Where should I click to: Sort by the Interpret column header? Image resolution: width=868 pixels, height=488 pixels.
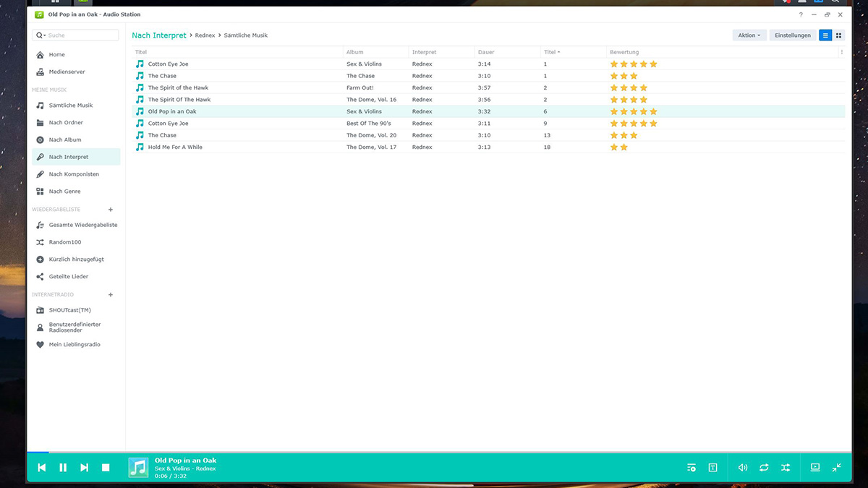[441, 52]
